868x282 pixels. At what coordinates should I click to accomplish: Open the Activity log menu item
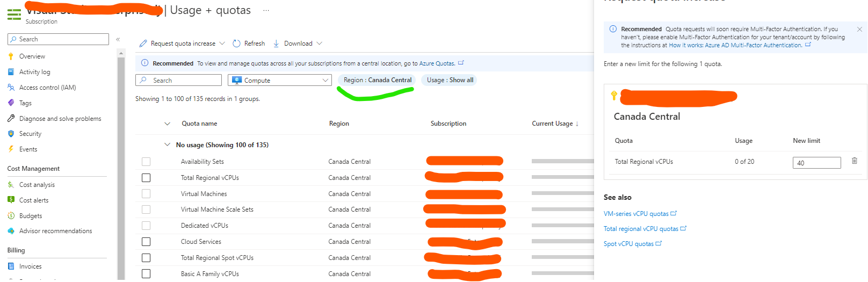34,72
